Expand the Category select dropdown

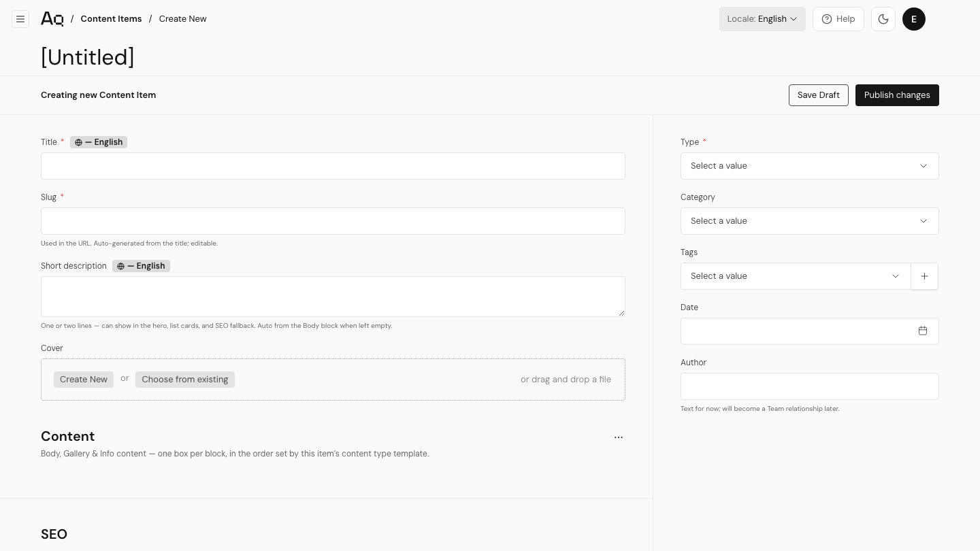810,221
